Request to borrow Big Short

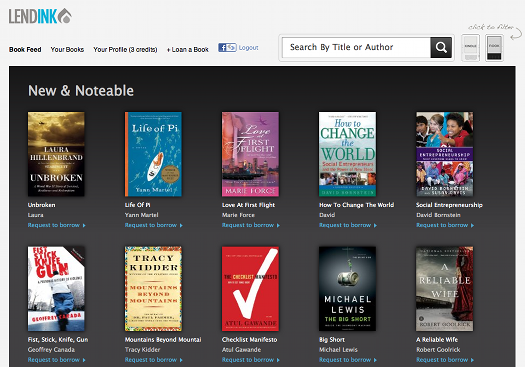(348, 360)
